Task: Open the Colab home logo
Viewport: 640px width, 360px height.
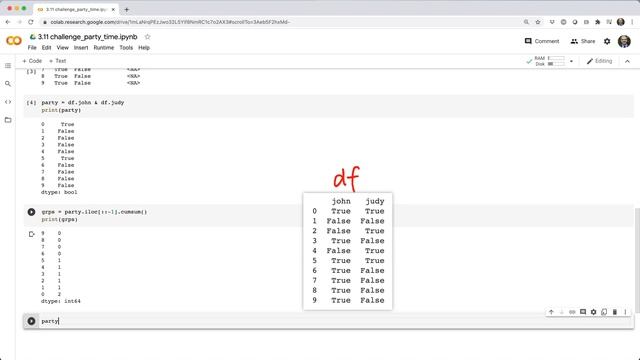Action: (x=13, y=41)
